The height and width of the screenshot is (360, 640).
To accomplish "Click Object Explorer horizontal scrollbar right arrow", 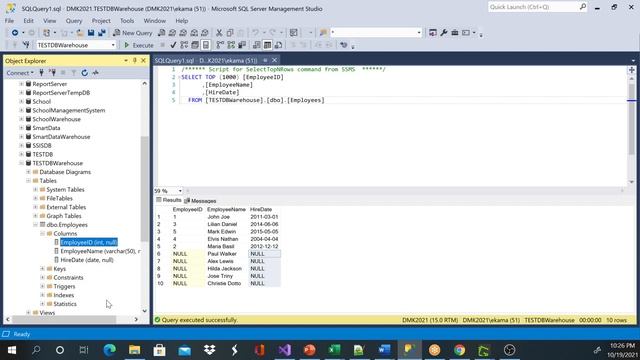I will click(136, 320).
